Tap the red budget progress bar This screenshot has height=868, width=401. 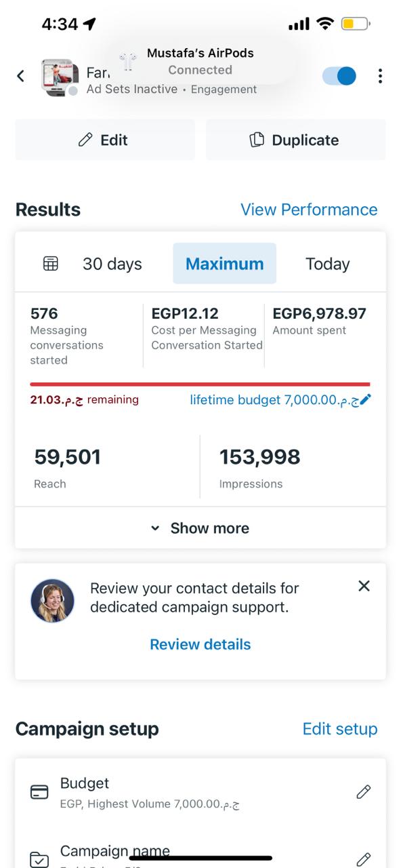[200, 384]
